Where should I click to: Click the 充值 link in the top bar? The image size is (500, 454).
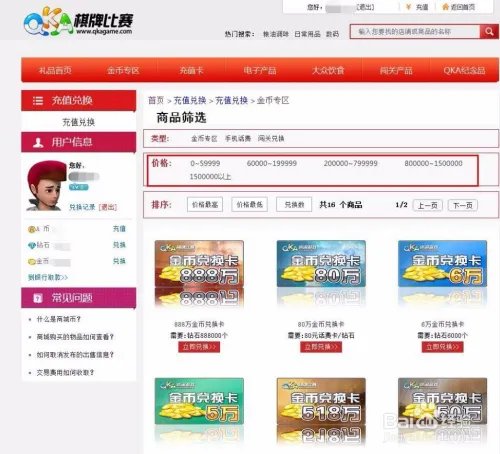pyautogui.click(x=422, y=7)
